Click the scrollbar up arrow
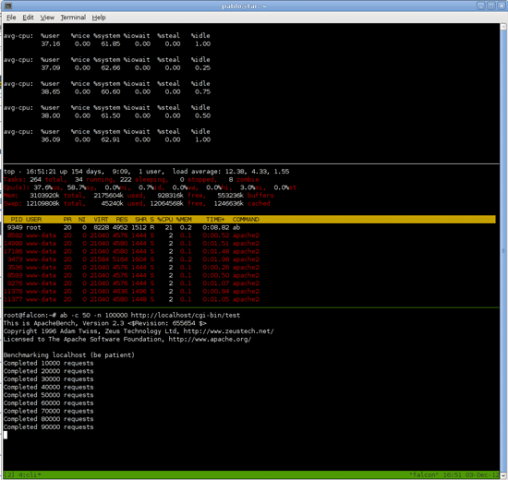508x480 pixels. coord(503,27)
